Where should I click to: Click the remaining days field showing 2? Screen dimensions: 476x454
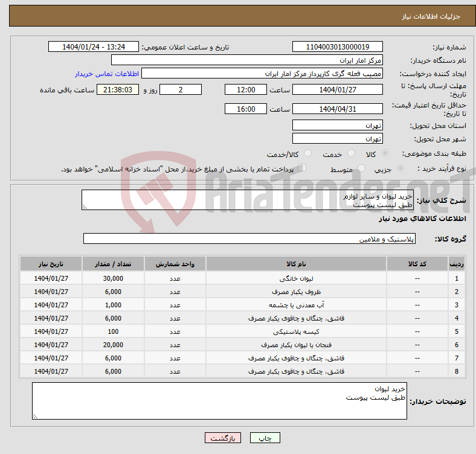(x=181, y=89)
